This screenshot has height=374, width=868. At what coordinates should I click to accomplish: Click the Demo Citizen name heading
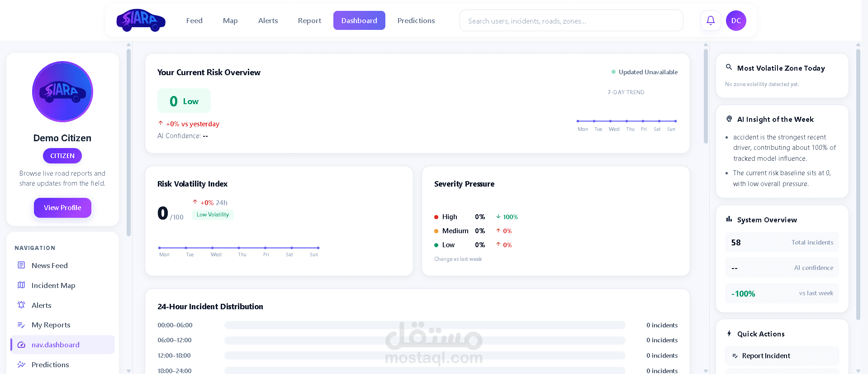click(62, 138)
